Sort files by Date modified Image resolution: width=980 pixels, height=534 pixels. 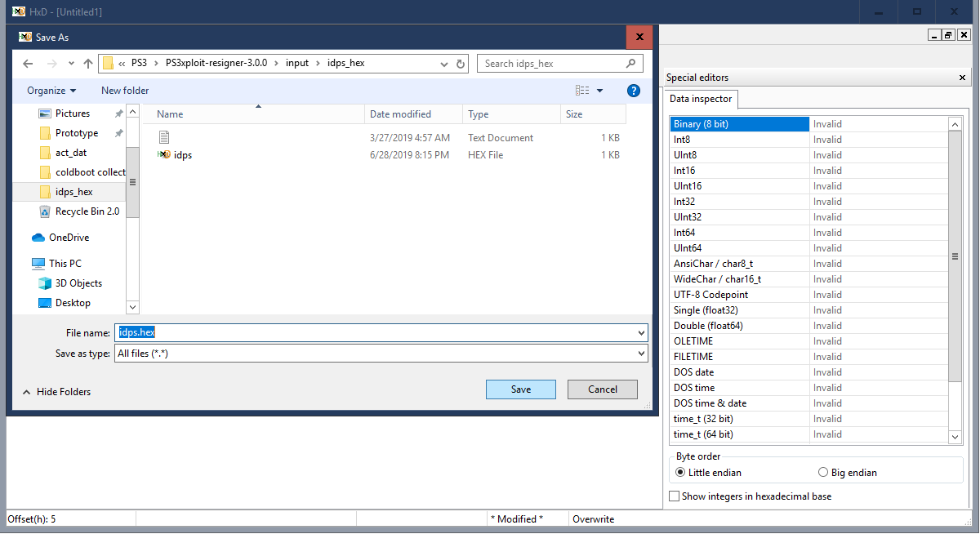(x=413, y=114)
